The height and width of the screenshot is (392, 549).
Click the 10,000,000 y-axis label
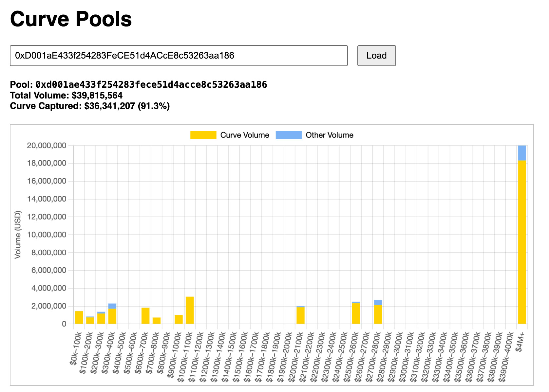pos(47,235)
